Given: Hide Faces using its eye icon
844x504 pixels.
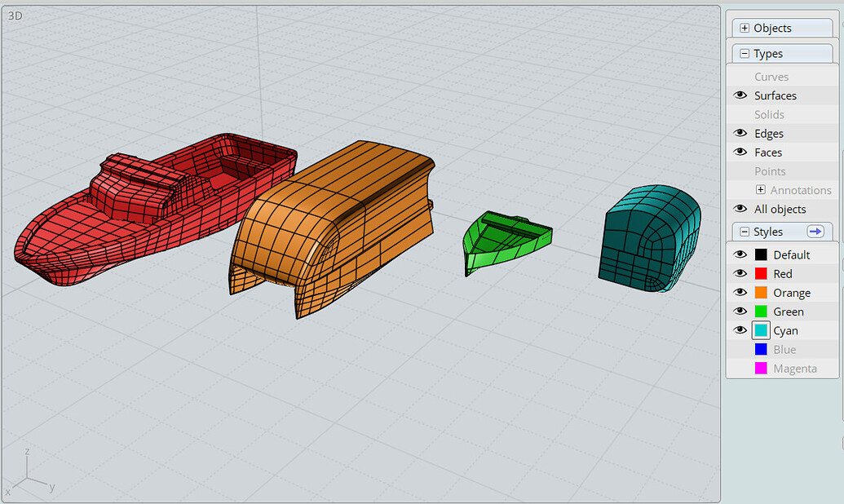Looking at the screenshot, I should pyautogui.click(x=740, y=152).
